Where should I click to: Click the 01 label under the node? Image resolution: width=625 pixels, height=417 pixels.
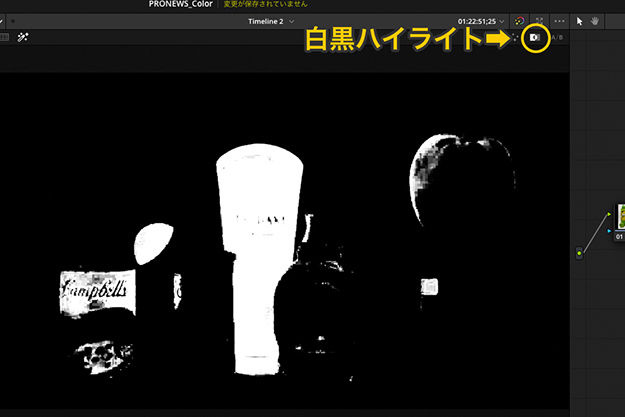(x=619, y=238)
